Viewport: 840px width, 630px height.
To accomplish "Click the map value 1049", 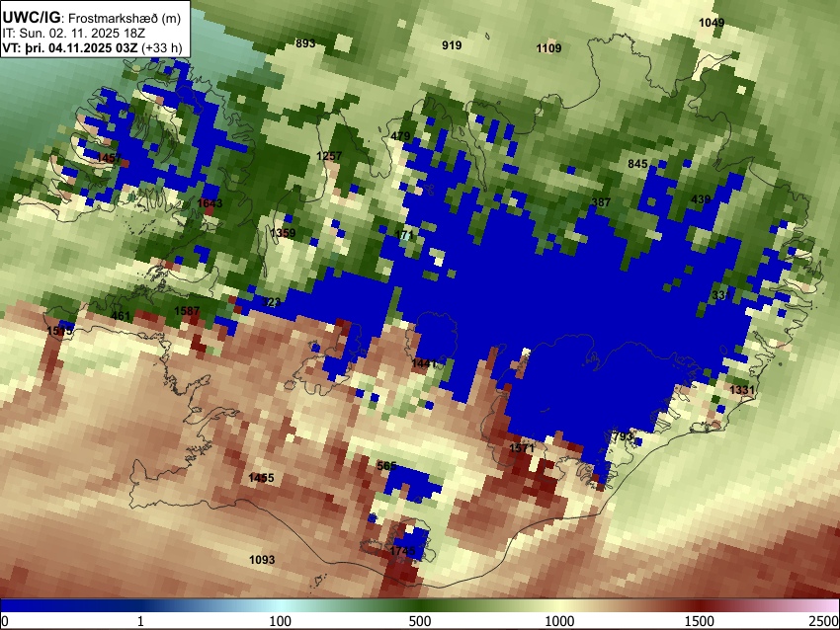I will pos(712,23).
